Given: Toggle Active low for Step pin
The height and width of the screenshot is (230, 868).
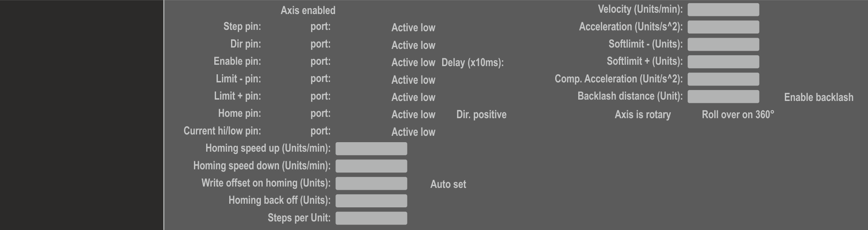Looking at the screenshot, I should [x=413, y=28].
